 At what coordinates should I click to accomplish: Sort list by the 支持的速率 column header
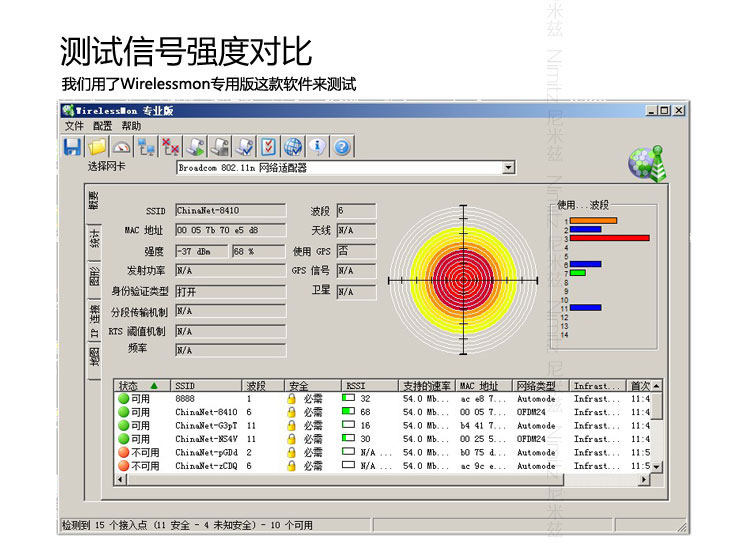coord(427,385)
